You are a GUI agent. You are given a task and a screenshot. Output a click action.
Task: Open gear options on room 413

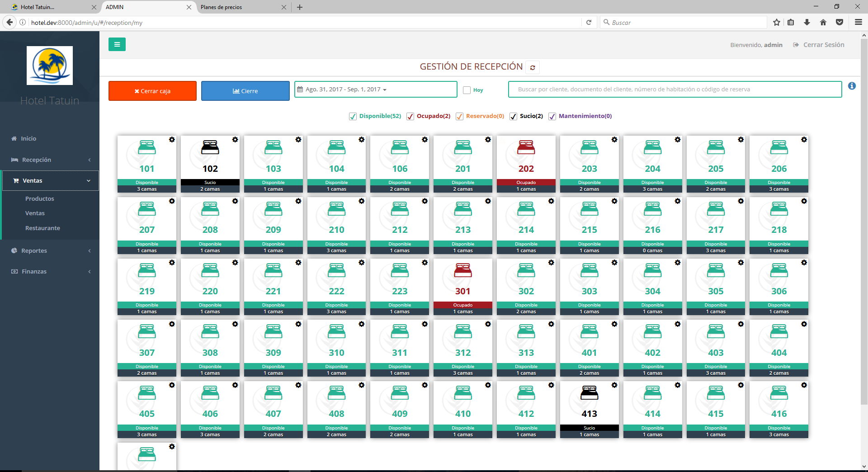coord(614,385)
